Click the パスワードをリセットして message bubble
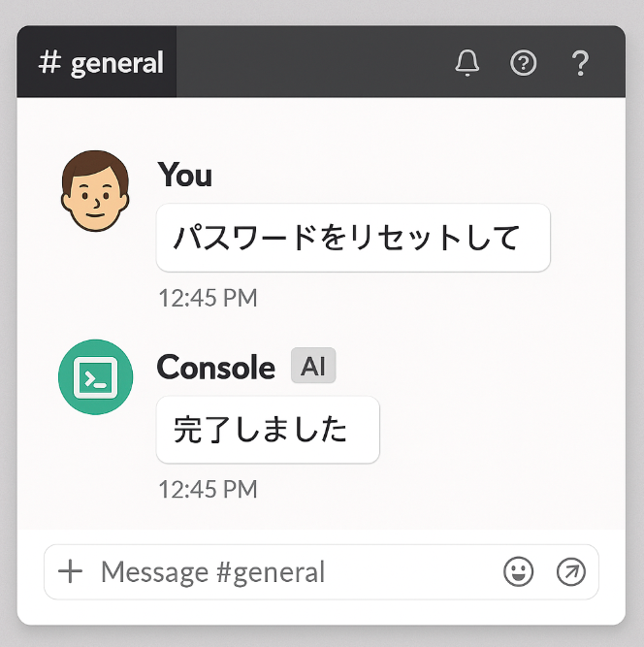 click(x=353, y=238)
